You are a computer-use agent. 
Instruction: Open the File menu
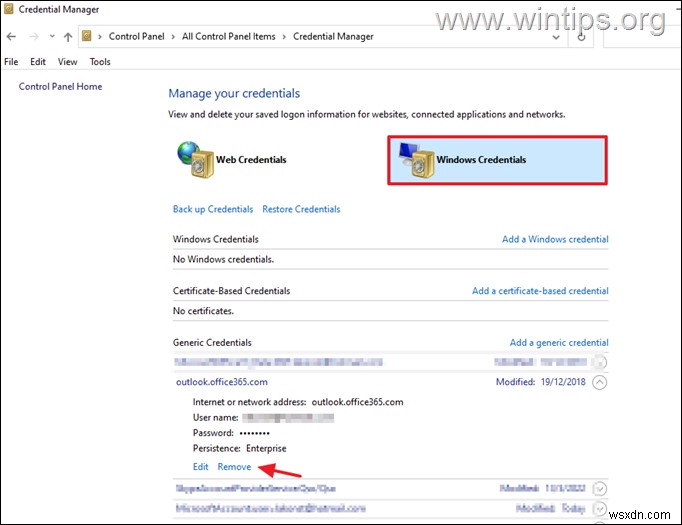11,62
